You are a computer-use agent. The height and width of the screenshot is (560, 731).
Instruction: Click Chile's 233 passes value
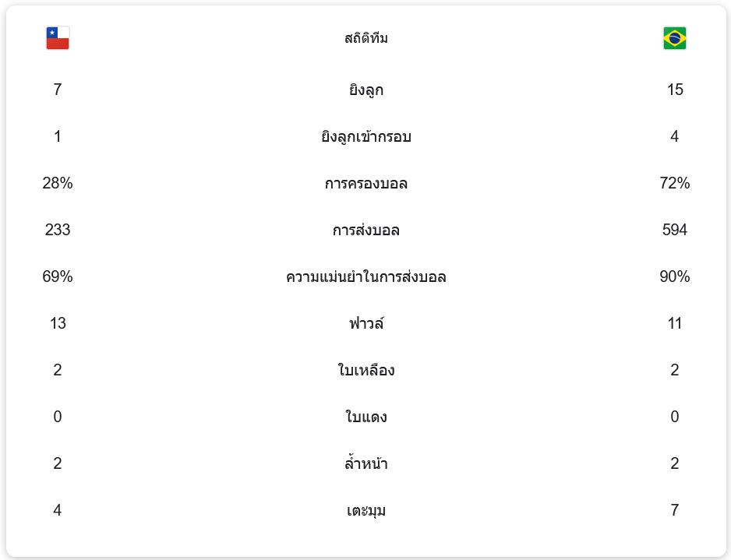pyautogui.click(x=58, y=231)
